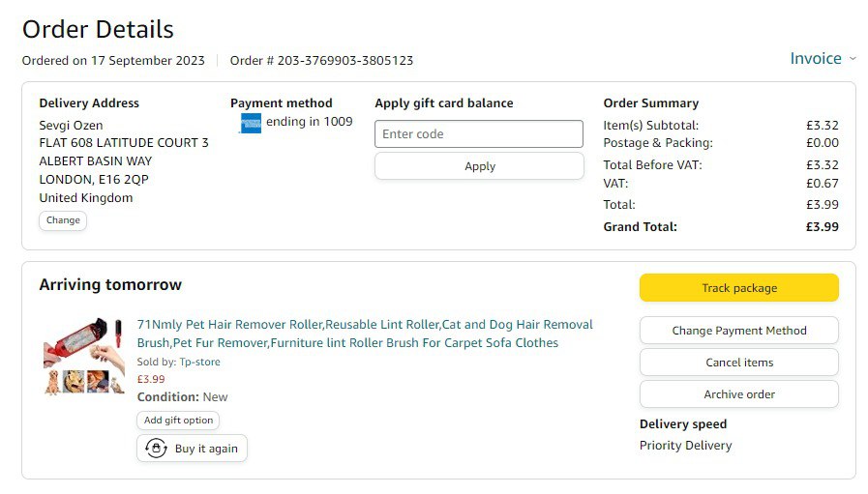Apply the gift card balance

coord(479,166)
